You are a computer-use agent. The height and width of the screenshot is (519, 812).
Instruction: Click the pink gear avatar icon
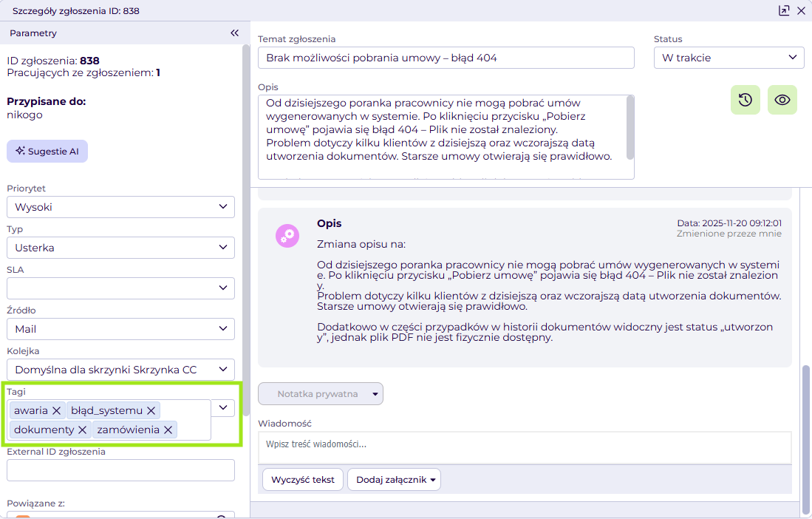pyautogui.click(x=287, y=236)
